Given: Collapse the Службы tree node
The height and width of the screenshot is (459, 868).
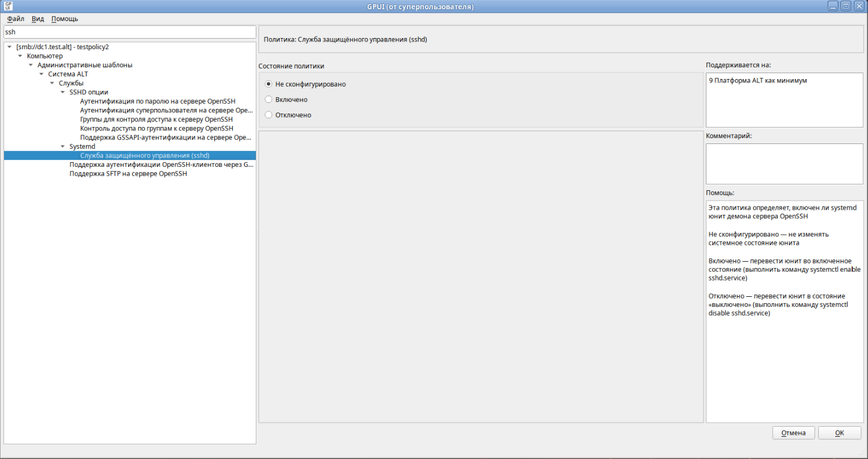Looking at the screenshot, I should click(52, 83).
